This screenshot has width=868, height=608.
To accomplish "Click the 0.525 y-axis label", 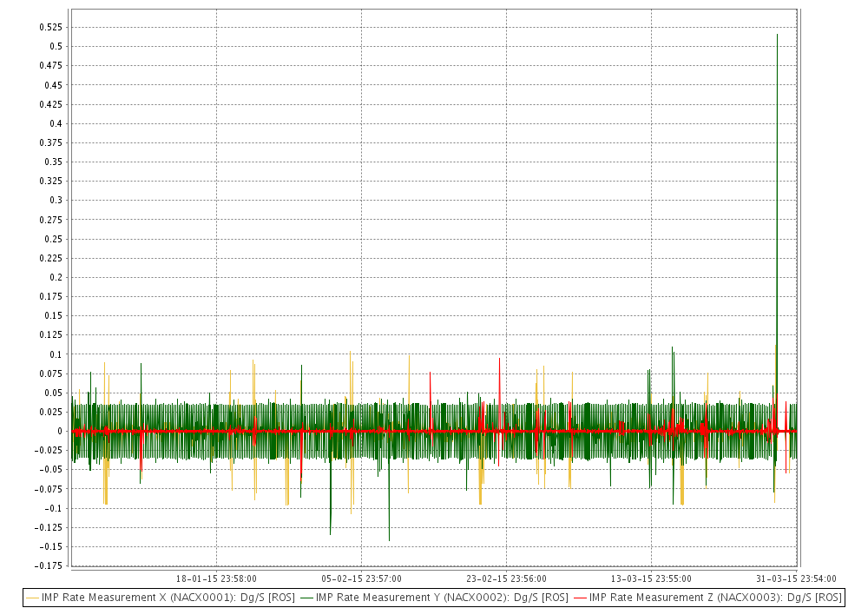I will [x=51, y=27].
